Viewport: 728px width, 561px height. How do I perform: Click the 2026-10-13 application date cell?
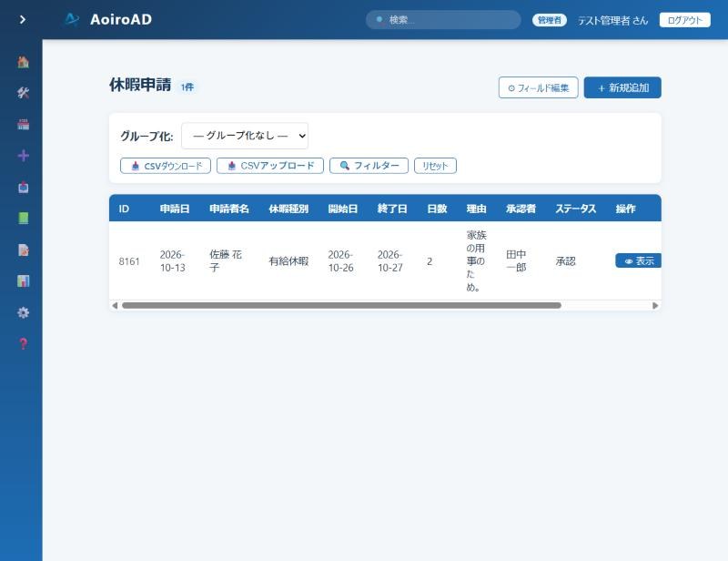tap(173, 260)
